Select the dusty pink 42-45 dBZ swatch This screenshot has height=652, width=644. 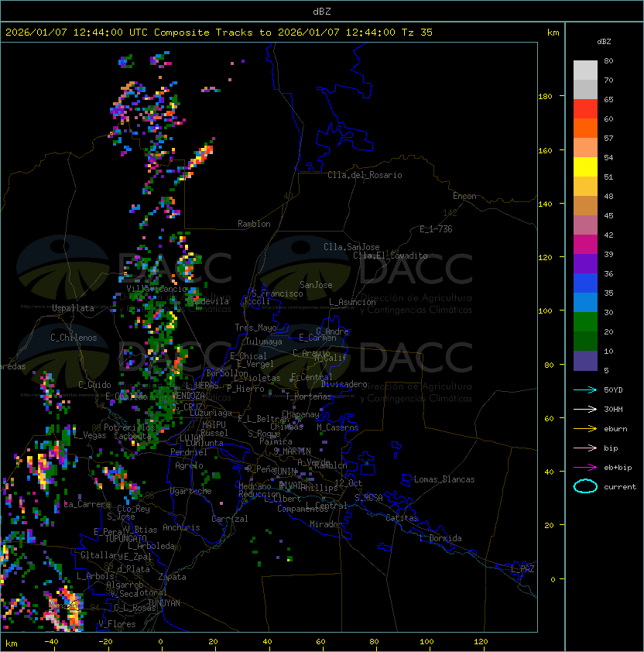coord(585,225)
